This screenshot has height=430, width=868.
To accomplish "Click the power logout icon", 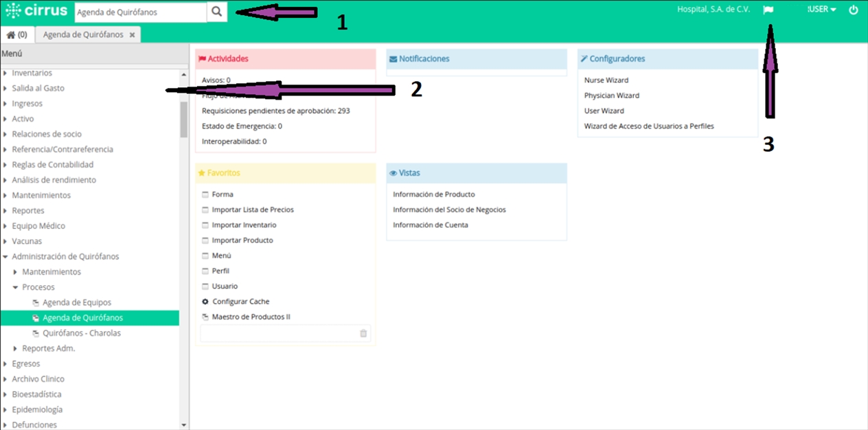I will (x=854, y=10).
